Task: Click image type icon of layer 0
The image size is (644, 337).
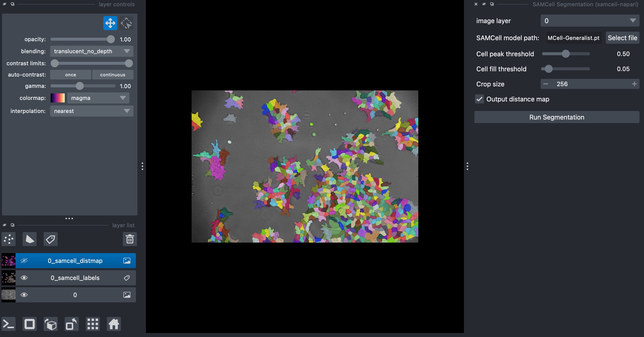Action: (x=127, y=295)
